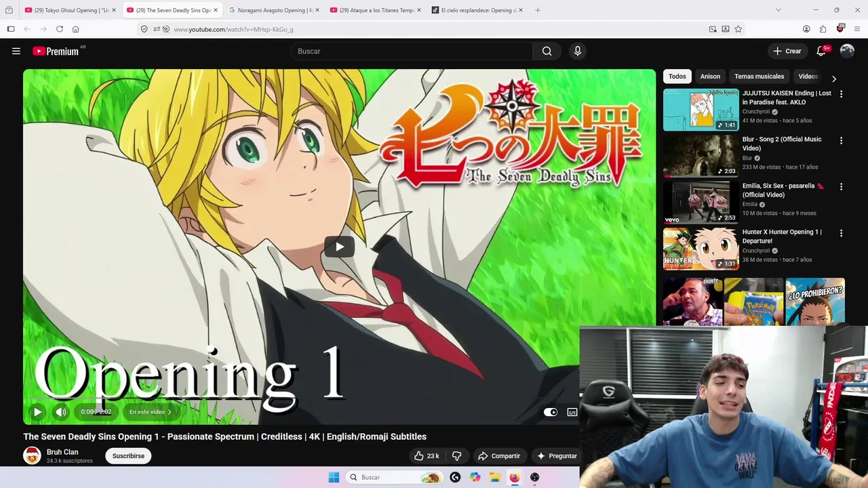Close the Noragami Aragoto Opening tab
The height and width of the screenshot is (488, 868).
tap(317, 10)
